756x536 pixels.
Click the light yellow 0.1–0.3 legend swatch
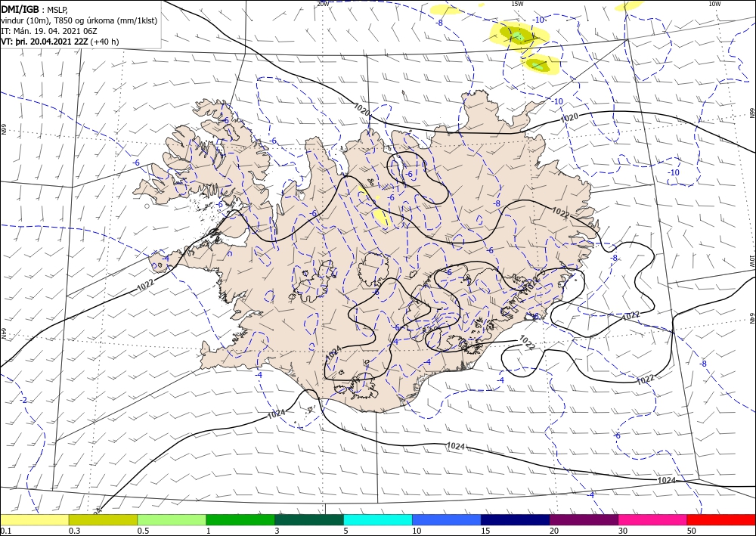click(x=34, y=519)
